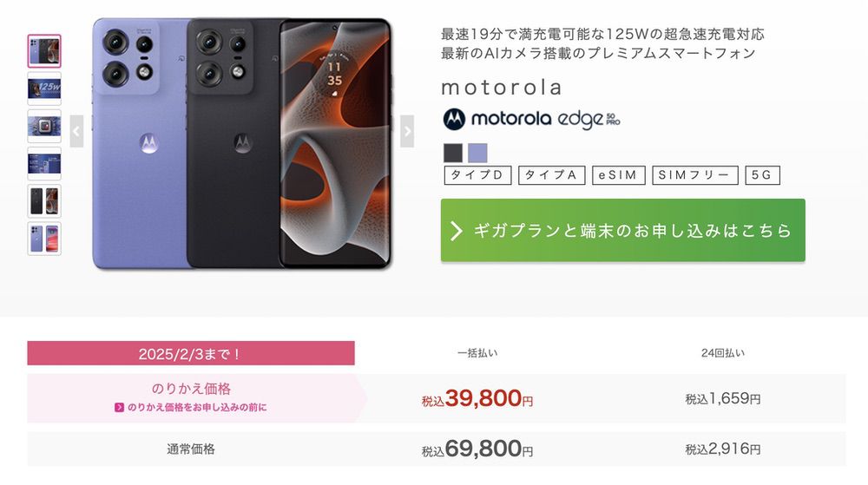Open the のりかえ価格をお申し込みの前に link
Image resolution: width=868 pixels, height=485 pixels.
coord(196,407)
